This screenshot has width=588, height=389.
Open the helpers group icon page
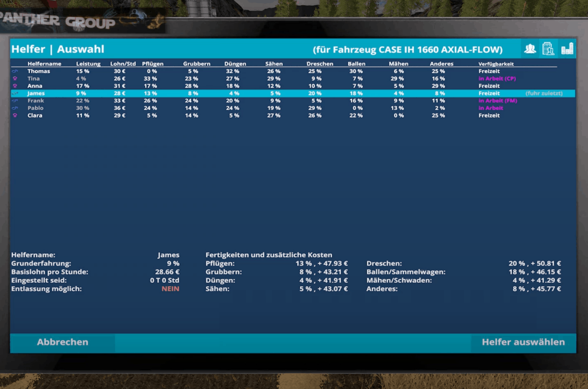pos(530,49)
